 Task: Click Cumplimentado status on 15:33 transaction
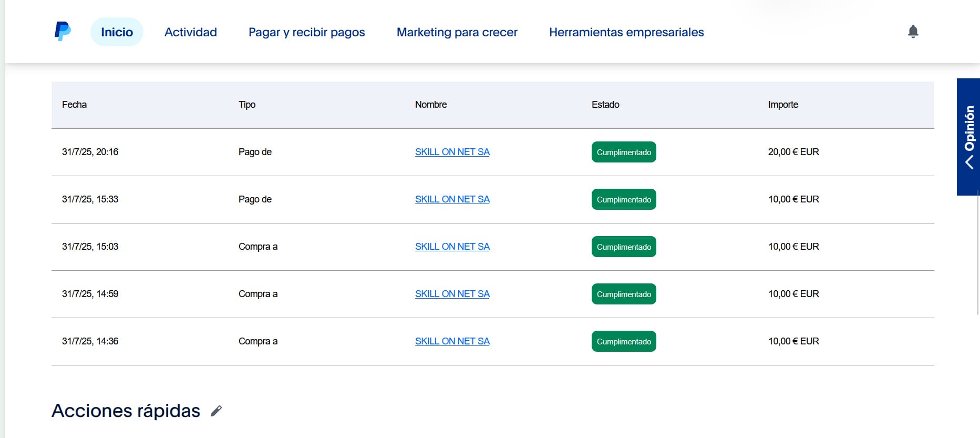pyautogui.click(x=623, y=199)
